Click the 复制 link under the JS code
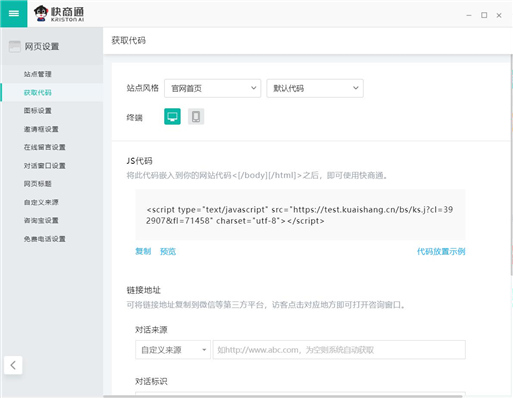The image size is (513, 398). pos(143,251)
